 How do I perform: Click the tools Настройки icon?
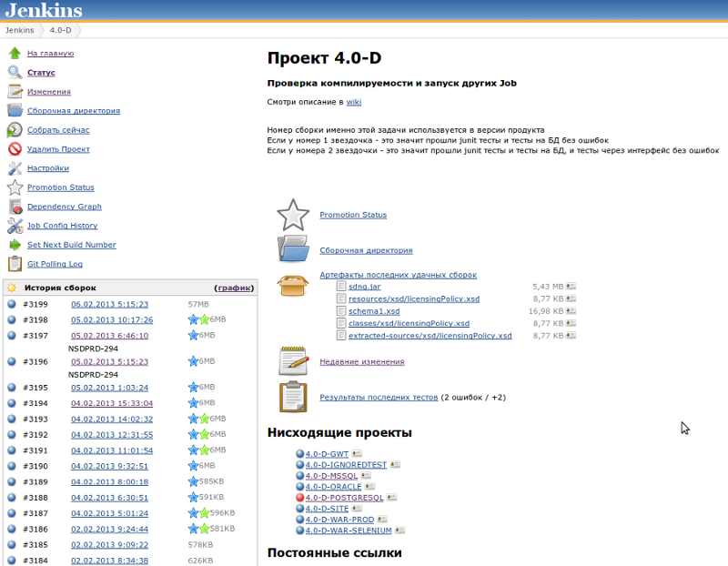point(15,168)
